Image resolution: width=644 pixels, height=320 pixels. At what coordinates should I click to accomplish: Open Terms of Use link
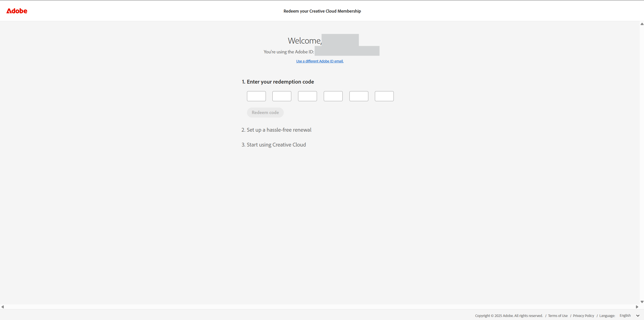558,316
